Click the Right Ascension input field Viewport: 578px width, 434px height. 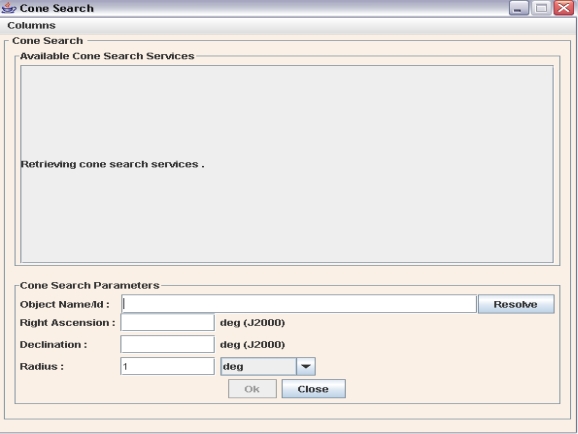point(167,322)
